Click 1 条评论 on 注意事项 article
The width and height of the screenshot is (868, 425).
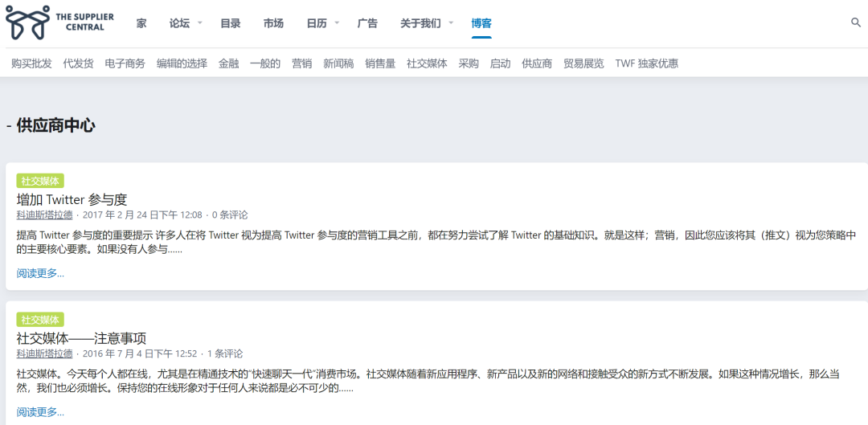[x=225, y=353]
